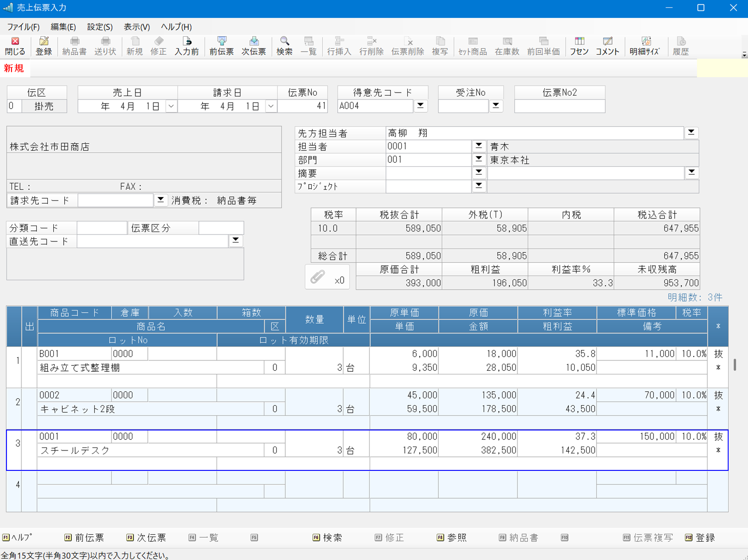
Task: Open the ファイル(F) menu
Action: [23, 27]
